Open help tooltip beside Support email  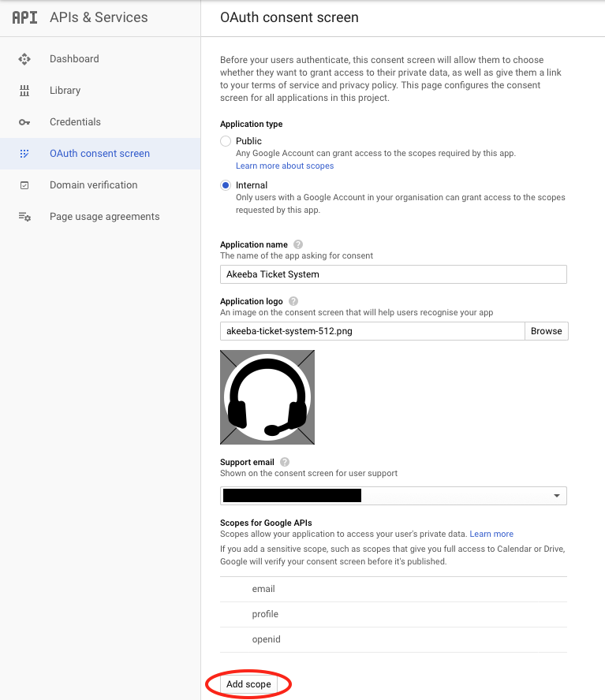(285, 462)
